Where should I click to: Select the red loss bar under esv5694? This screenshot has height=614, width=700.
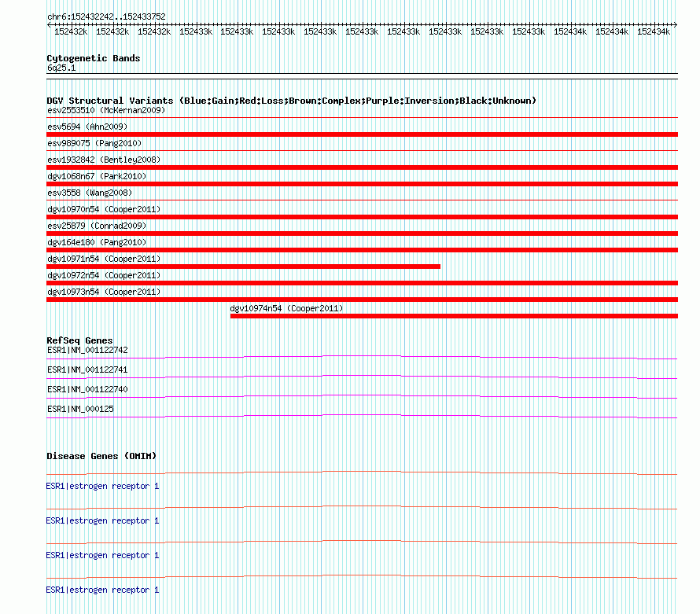(x=362, y=134)
